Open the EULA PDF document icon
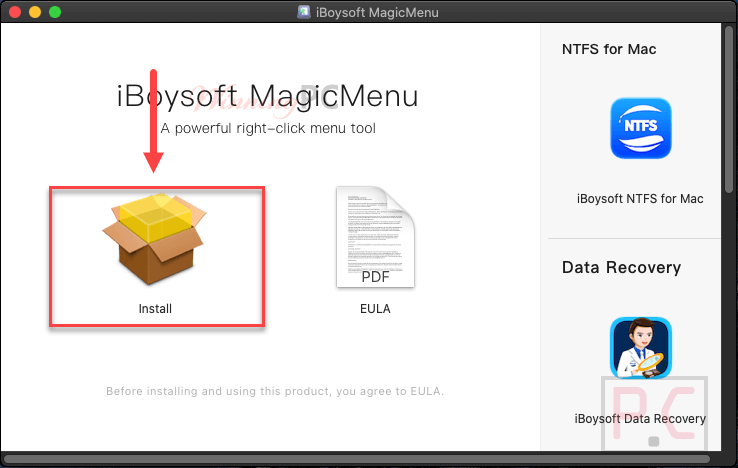738x468 pixels. (375, 237)
